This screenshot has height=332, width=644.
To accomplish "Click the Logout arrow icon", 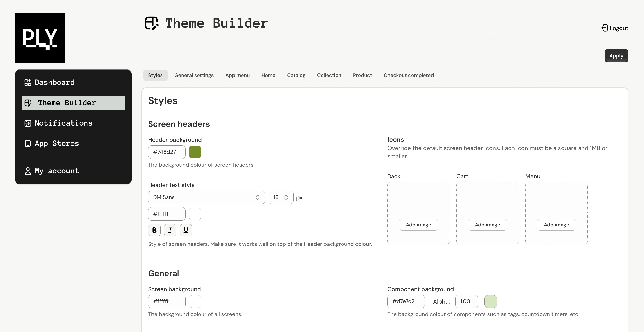I will 605,28.
